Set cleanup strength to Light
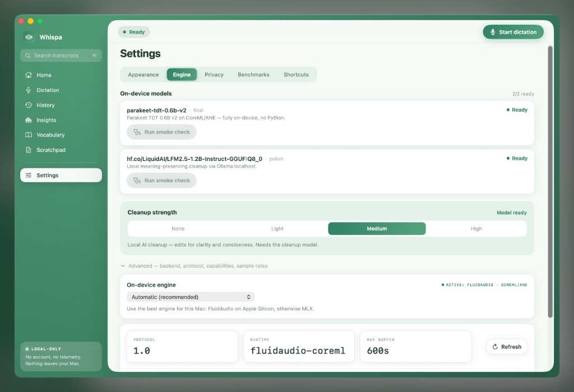This screenshot has width=574, height=392. tap(277, 229)
